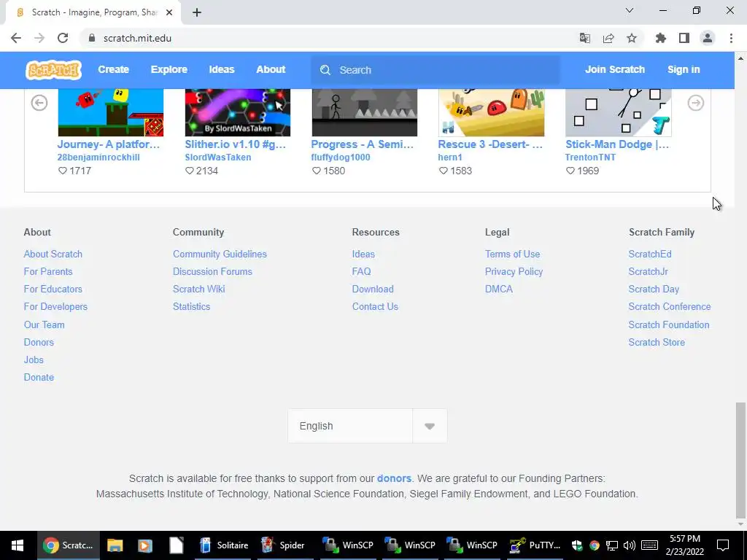Image resolution: width=747 pixels, height=560 pixels.
Task: Click the search magnifier icon
Action: pos(325,70)
